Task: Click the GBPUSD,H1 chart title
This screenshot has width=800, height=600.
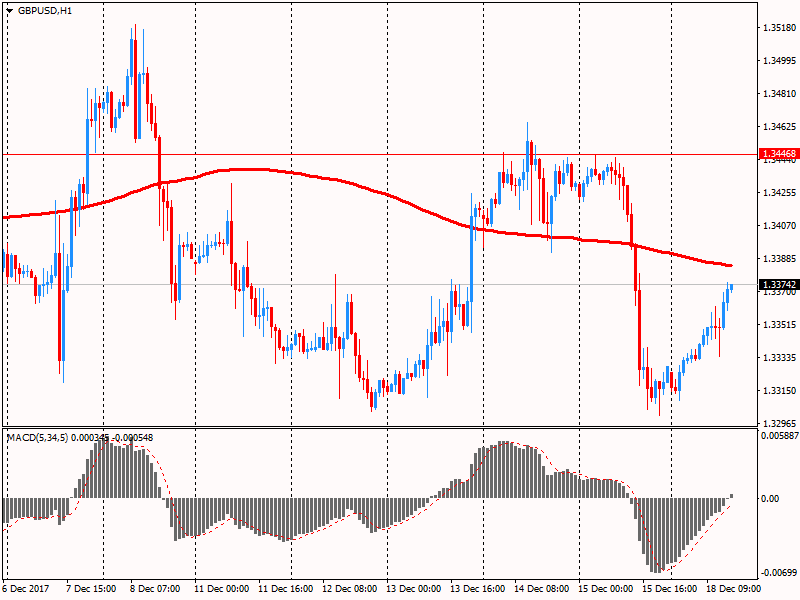Action: 44,11
